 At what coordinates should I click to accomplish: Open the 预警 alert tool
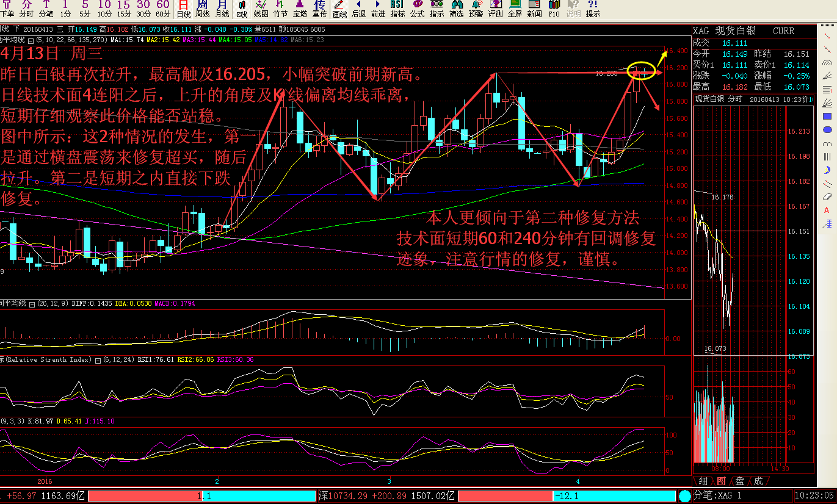[476, 9]
